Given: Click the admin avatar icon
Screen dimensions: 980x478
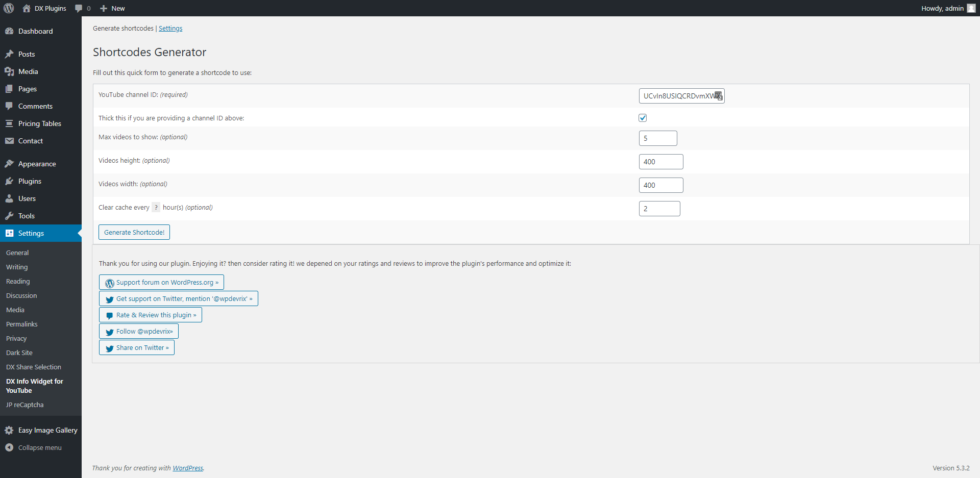Looking at the screenshot, I should (971, 8).
